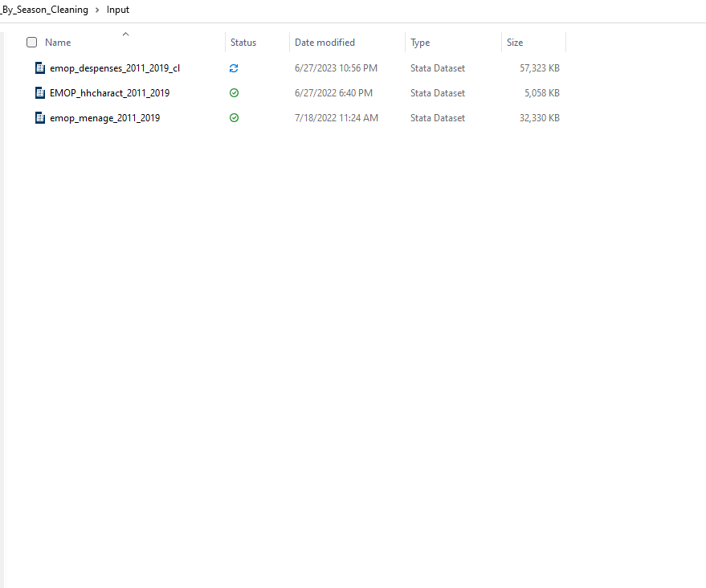Open the Input breadcrumb in the address path

coord(118,10)
